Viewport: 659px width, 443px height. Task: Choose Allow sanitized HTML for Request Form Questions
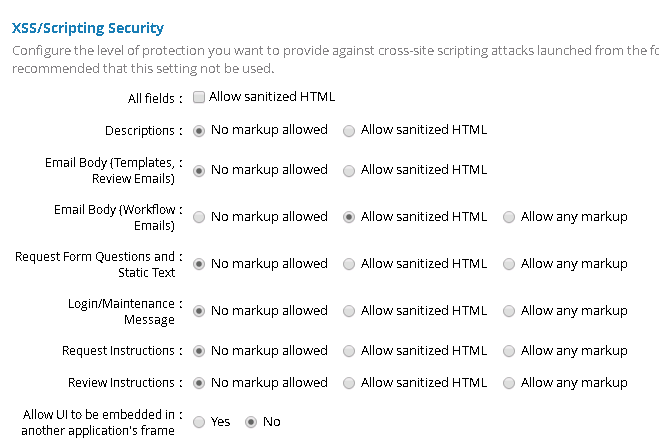click(349, 264)
